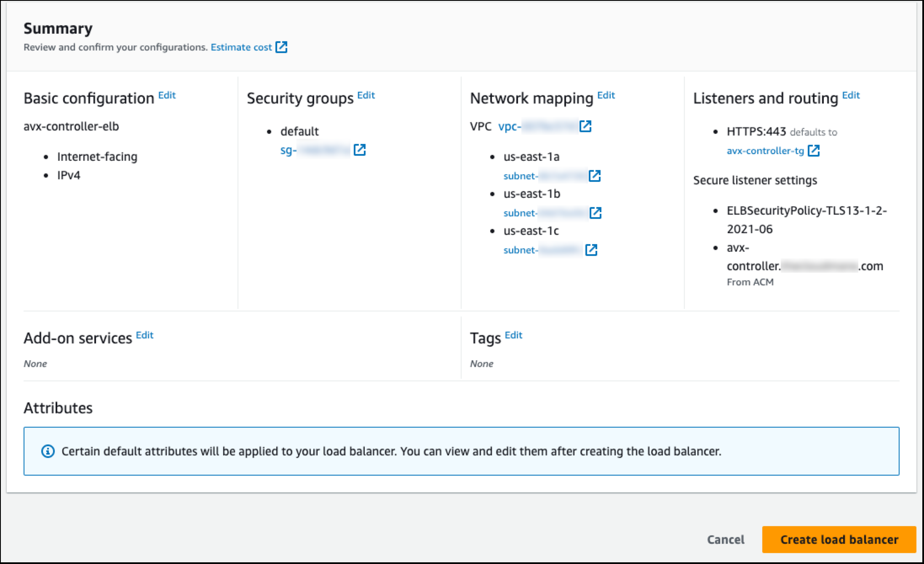This screenshot has height=564, width=924.
Task: Edit the Basic configuration section
Action: pyautogui.click(x=167, y=96)
